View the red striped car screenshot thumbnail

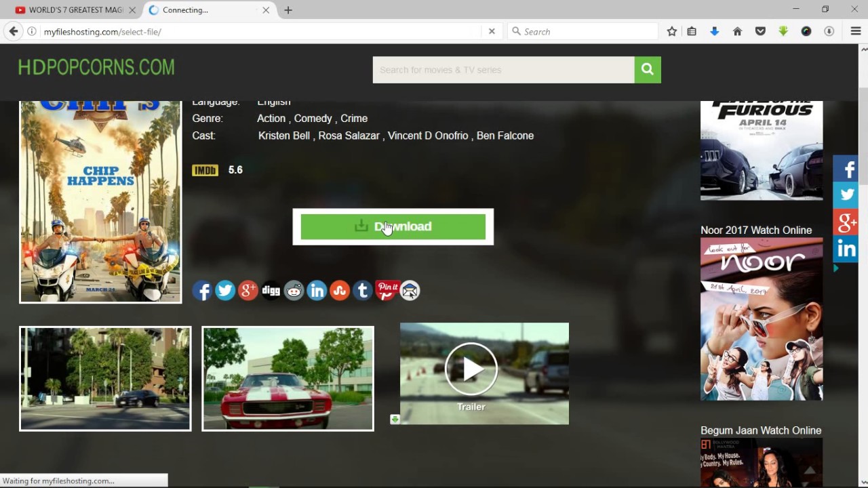tap(288, 379)
